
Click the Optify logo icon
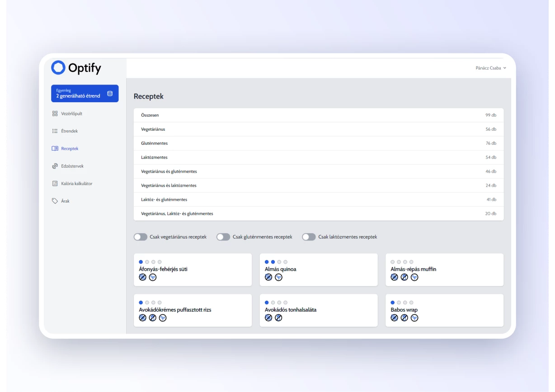pyautogui.click(x=58, y=68)
